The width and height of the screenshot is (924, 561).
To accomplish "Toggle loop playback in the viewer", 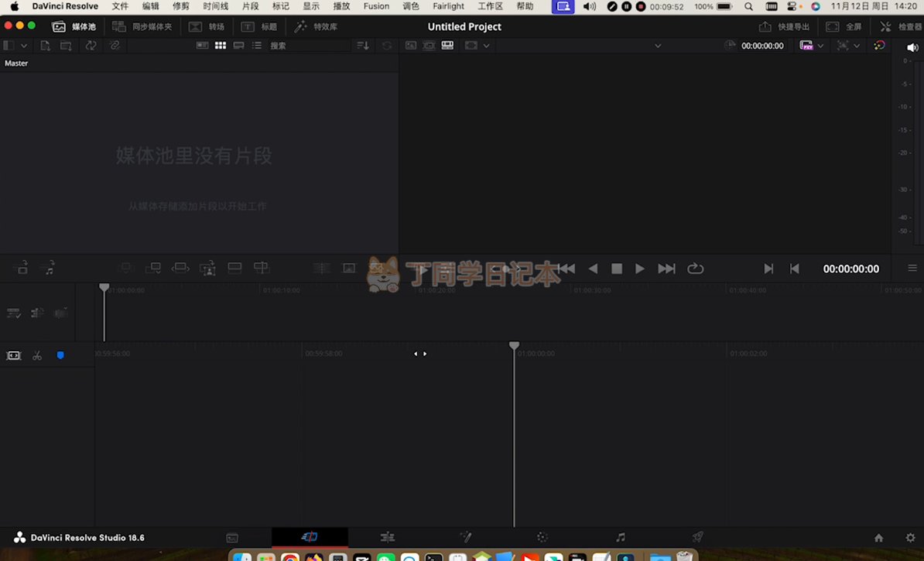I will 696,269.
